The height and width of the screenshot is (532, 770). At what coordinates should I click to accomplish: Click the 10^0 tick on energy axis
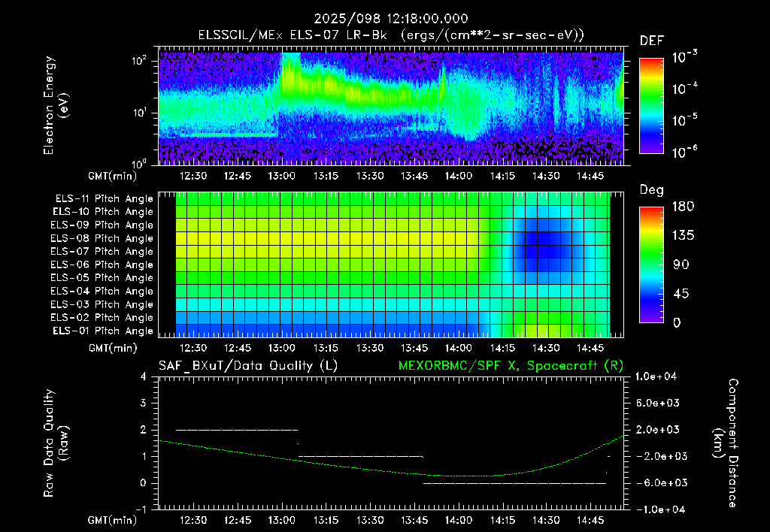(x=139, y=163)
